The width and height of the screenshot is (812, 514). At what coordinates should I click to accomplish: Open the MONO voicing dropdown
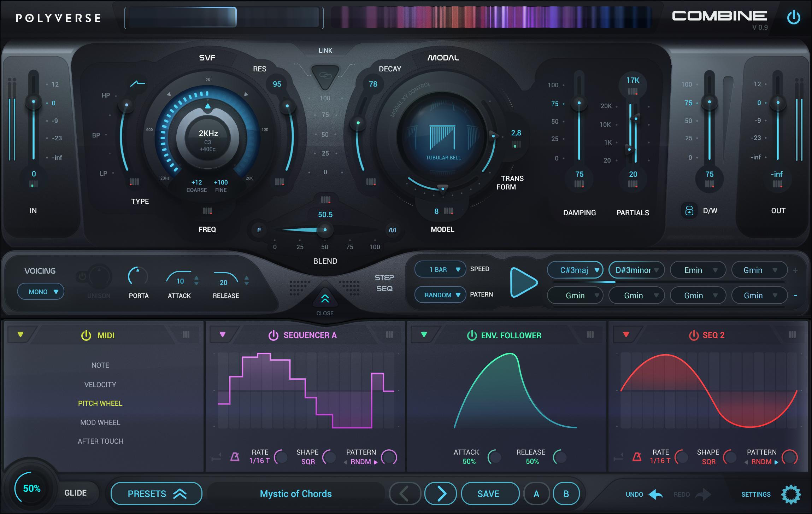(x=41, y=292)
